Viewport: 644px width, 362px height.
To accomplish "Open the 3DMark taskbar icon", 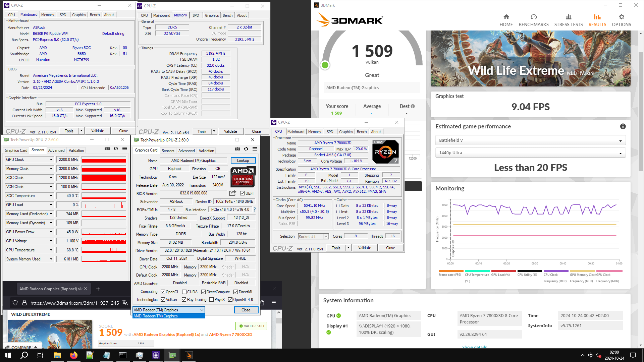I will [x=189, y=355].
